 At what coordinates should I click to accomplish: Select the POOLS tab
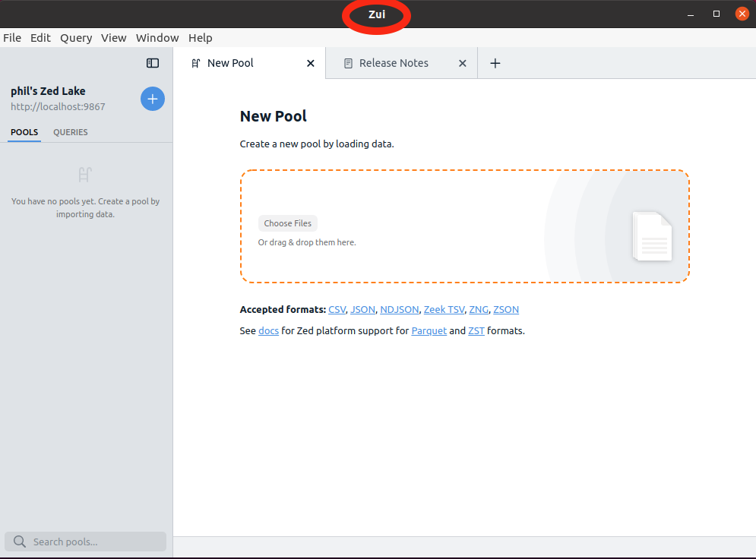click(x=24, y=131)
